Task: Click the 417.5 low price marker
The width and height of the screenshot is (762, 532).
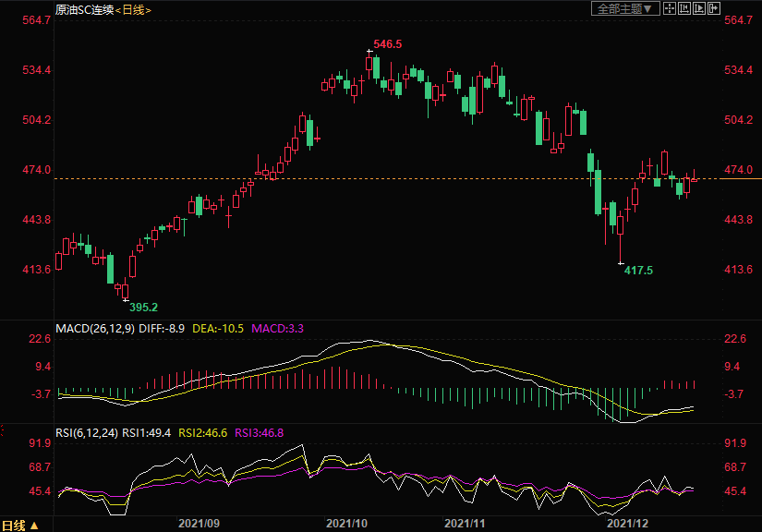Action: coord(638,271)
